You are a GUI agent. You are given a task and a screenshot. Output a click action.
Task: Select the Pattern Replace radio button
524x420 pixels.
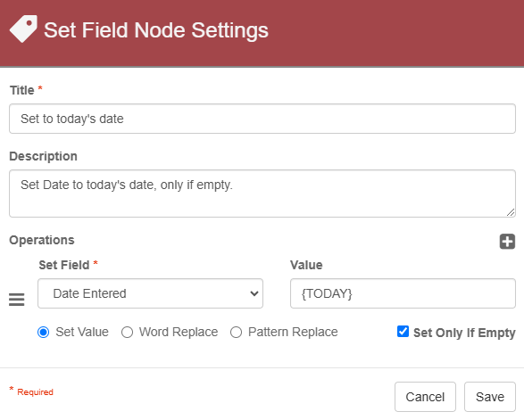click(236, 333)
